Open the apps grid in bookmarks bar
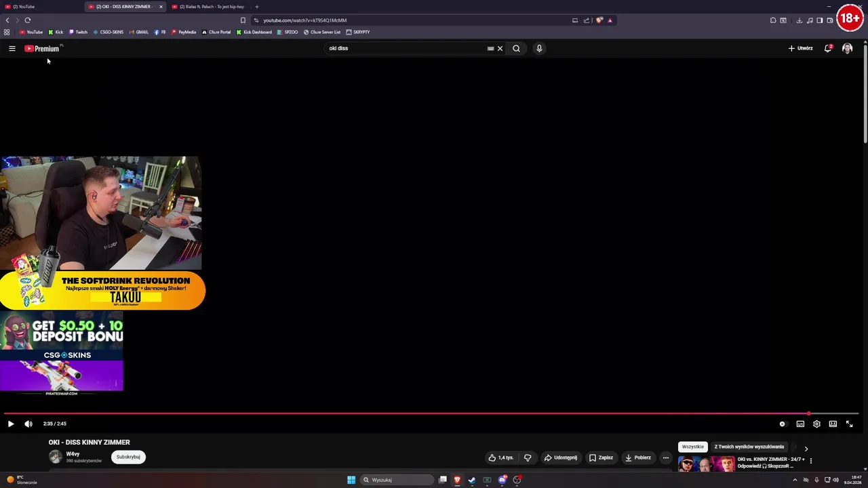Viewport: 868px width, 488px height. coord(7,32)
